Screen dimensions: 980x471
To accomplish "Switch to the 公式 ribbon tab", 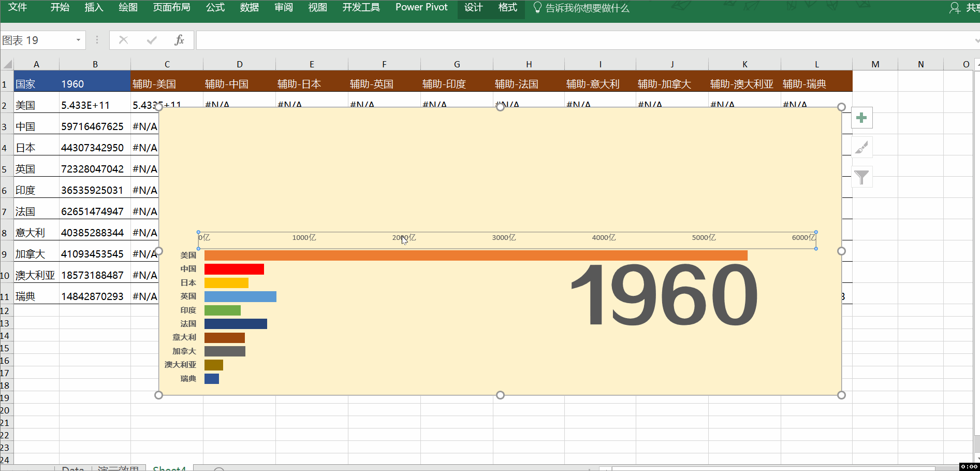I will pyautogui.click(x=215, y=7).
